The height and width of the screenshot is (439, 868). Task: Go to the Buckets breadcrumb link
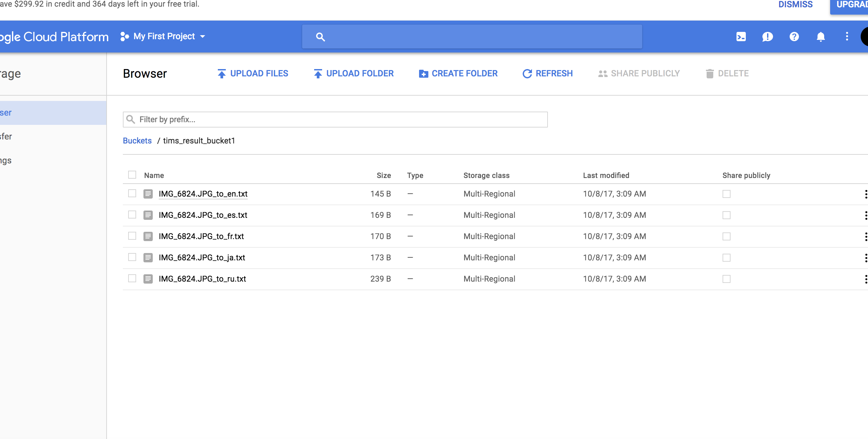(x=137, y=141)
